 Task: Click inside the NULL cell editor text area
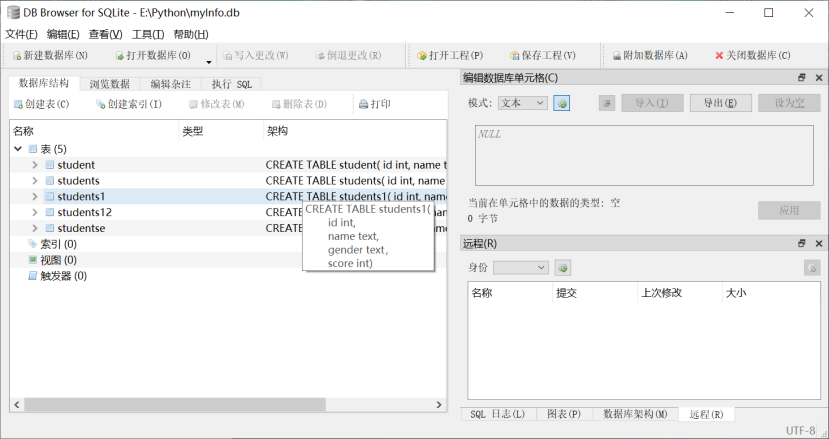[x=644, y=156]
